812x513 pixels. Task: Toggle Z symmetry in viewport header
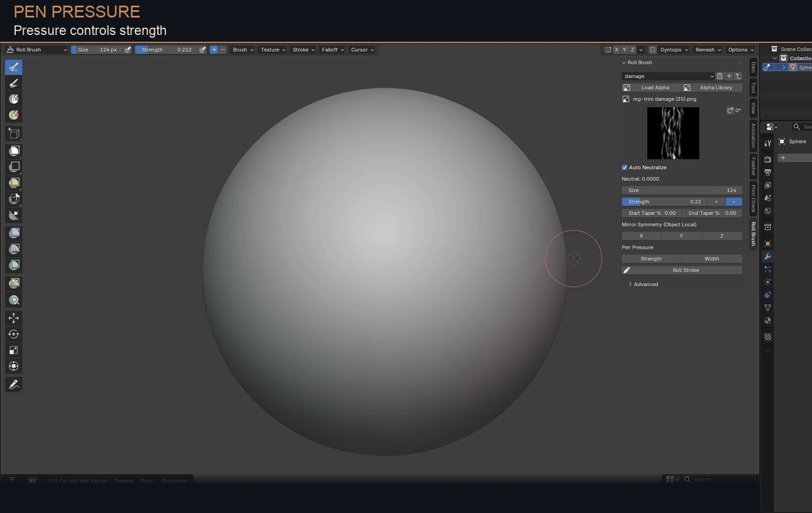click(632, 50)
